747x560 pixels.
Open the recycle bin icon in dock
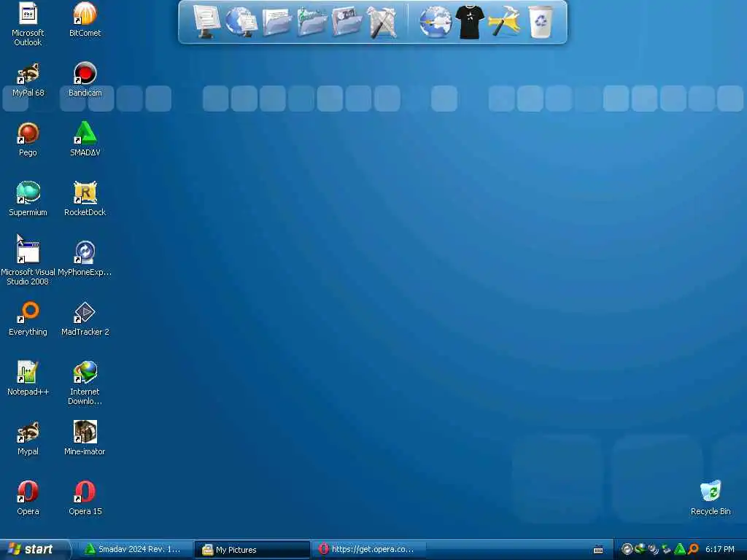pyautogui.click(x=541, y=22)
